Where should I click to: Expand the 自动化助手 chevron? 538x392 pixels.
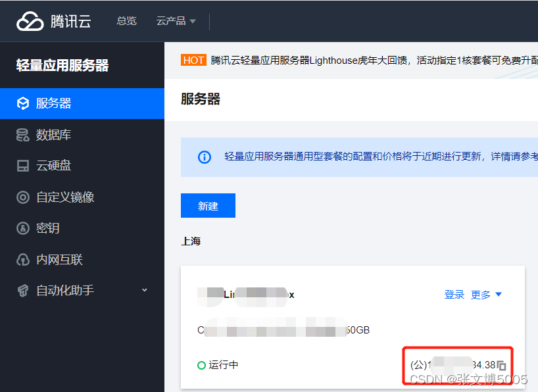click(145, 291)
